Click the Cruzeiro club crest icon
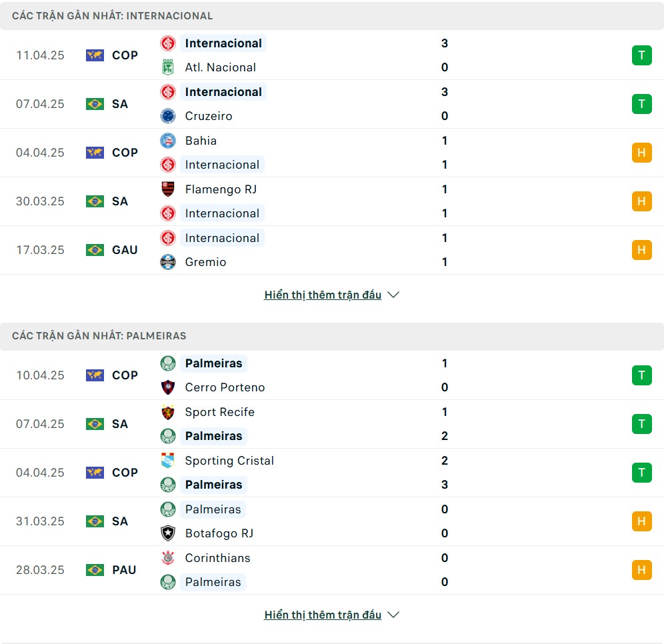Viewport: 664px width, 644px height. (168, 116)
